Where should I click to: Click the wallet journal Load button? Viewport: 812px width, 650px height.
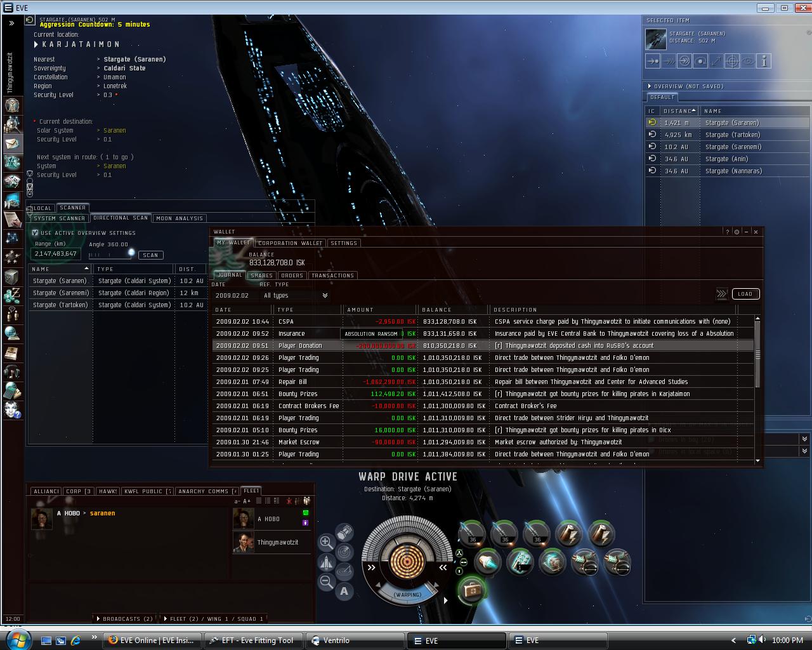(745, 294)
